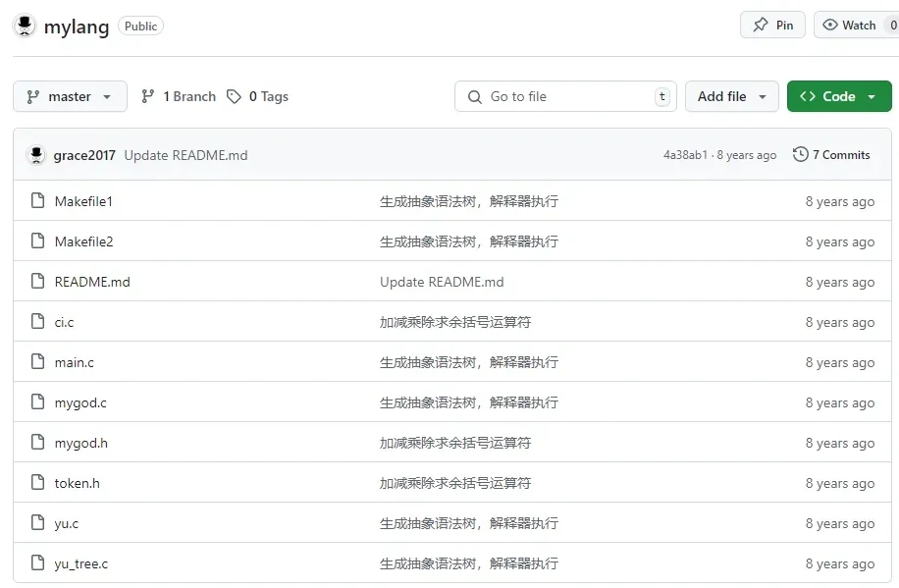Focus the Go to file search field

565,96
